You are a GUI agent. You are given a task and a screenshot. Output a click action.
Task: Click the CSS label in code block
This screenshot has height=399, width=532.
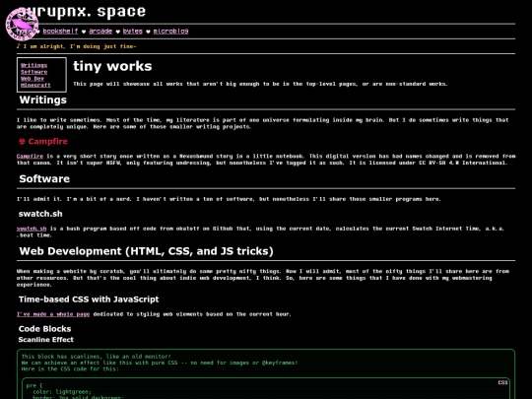pos(502,382)
